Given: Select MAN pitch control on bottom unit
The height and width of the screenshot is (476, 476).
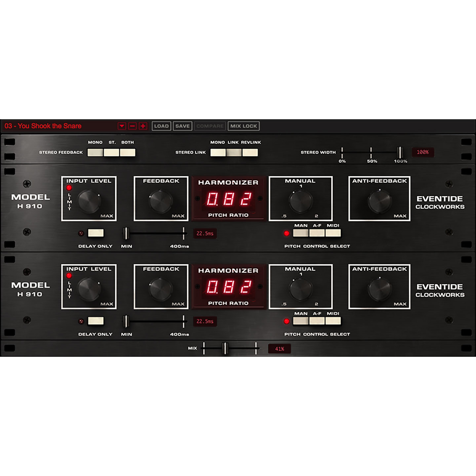Looking at the screenshot, I should pyautogui.click(x=301, y=321).
